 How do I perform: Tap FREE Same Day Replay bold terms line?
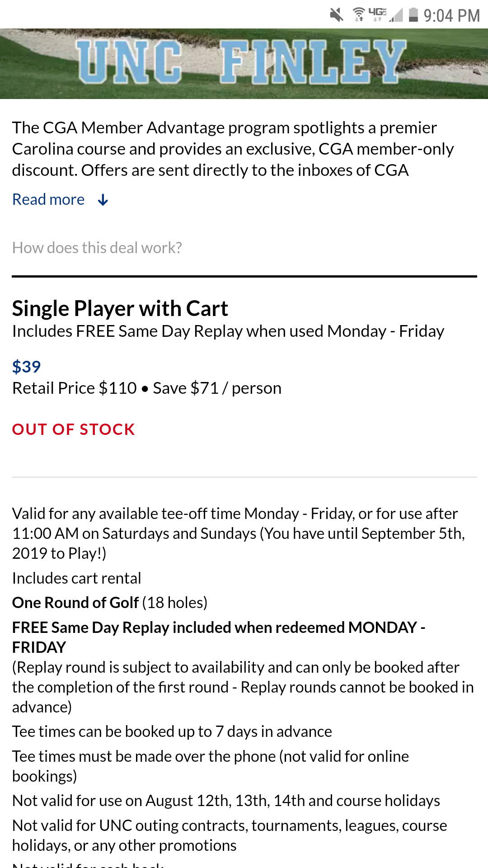(x=219, y=637)
